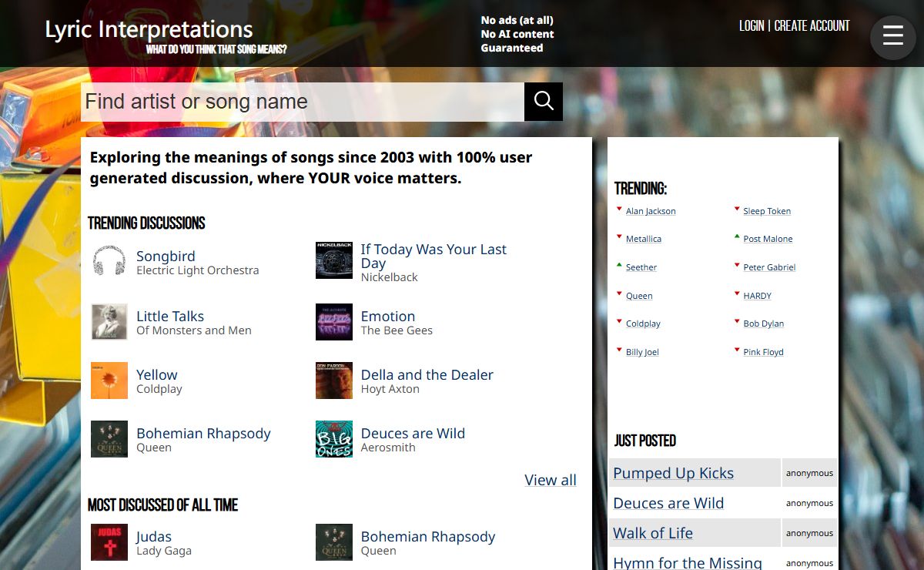This screenshot has width=924, height=570.
Task: Select trending artist Sleep Token
Action: click(767, 211)
